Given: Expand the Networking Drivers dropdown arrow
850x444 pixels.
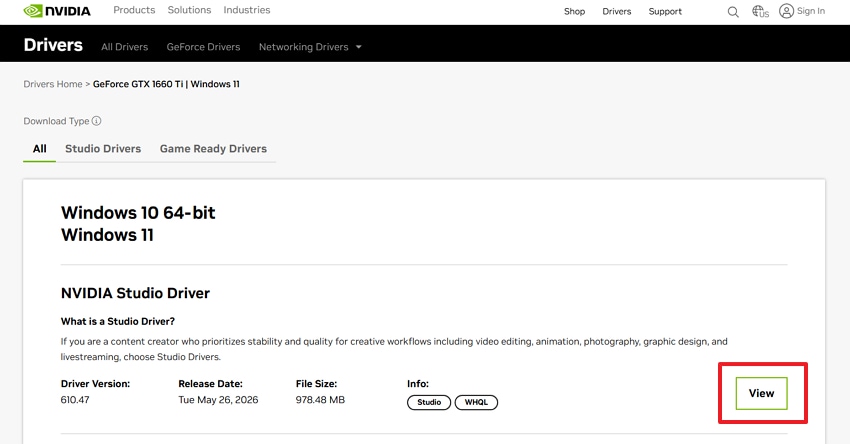Looking at the screenshot, I should coord(358,47).
